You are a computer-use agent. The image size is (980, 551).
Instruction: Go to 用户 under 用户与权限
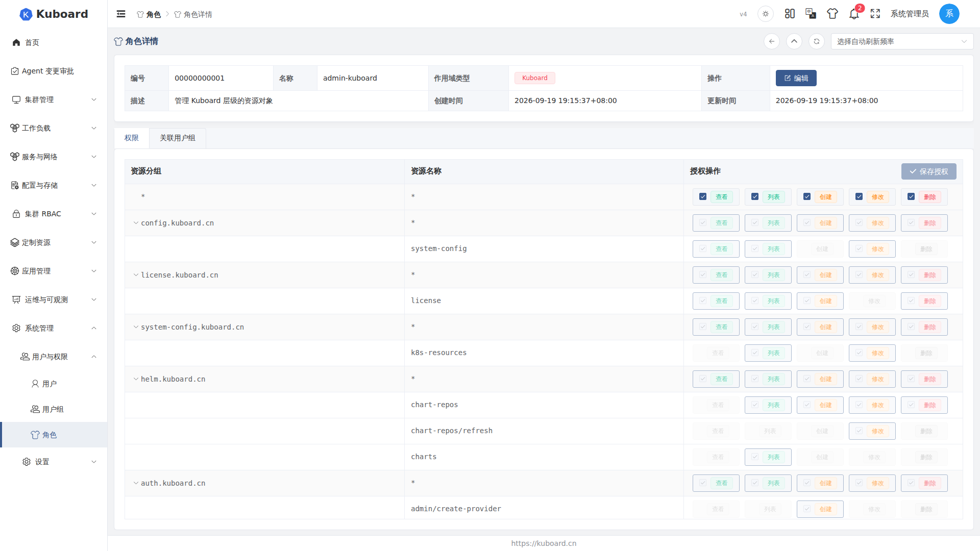tap(54, 384)
